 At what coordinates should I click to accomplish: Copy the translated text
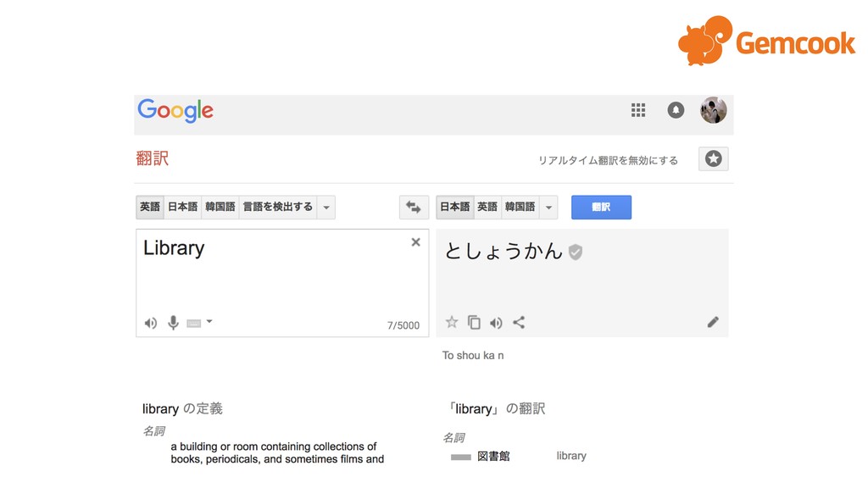(474, 322)
